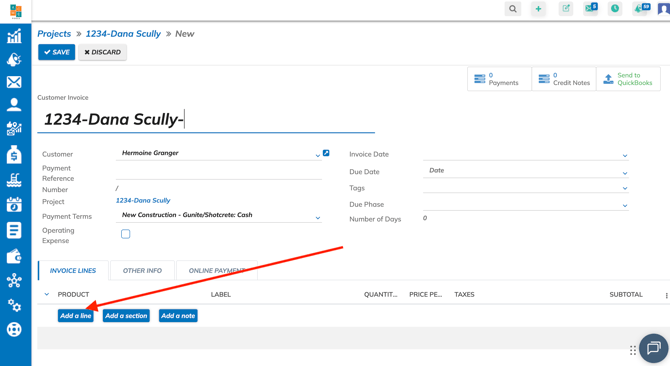Open the sales analytics sidebar icon

click(14, 128)
